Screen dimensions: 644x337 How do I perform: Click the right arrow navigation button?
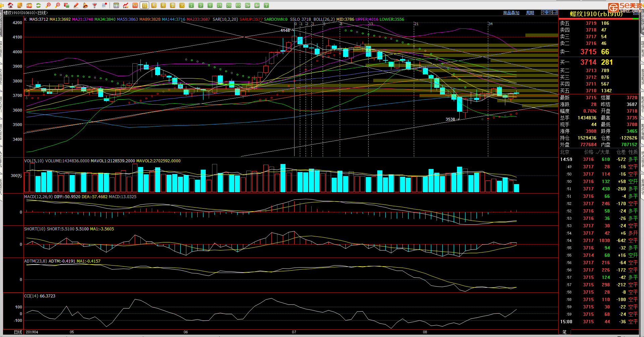[550, 12]
